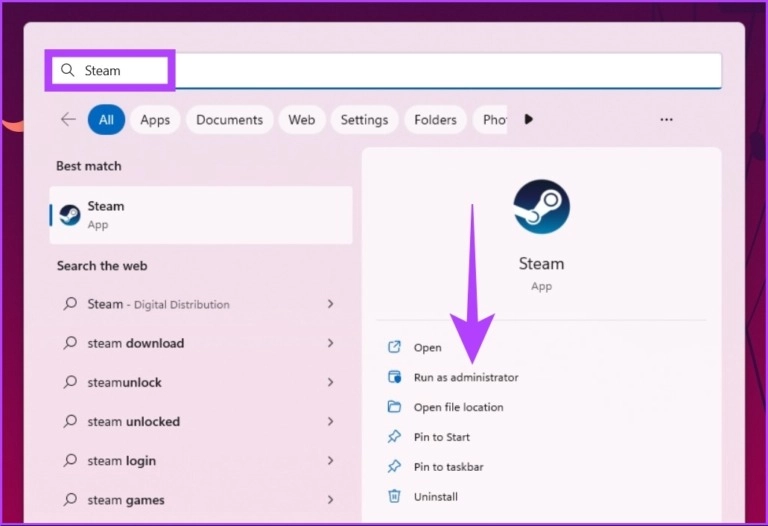Choose Open file location

[458, 407]
